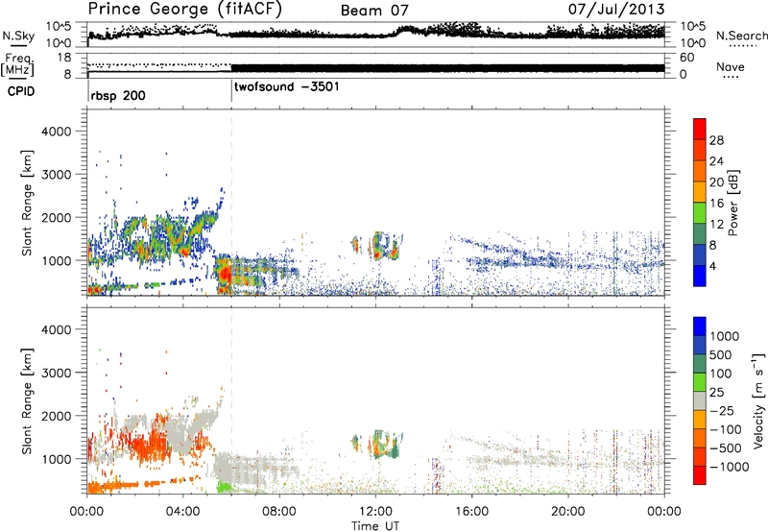Click the "Freq. [MHz]" axis label
The image size is (768, 532).
(x=17, y=64)
